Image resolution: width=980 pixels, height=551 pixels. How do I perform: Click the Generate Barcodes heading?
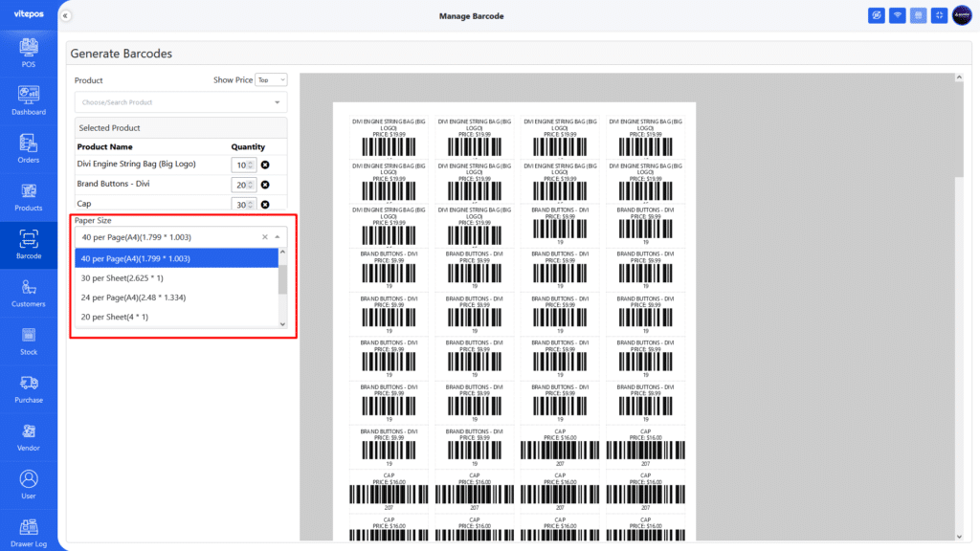122,54
